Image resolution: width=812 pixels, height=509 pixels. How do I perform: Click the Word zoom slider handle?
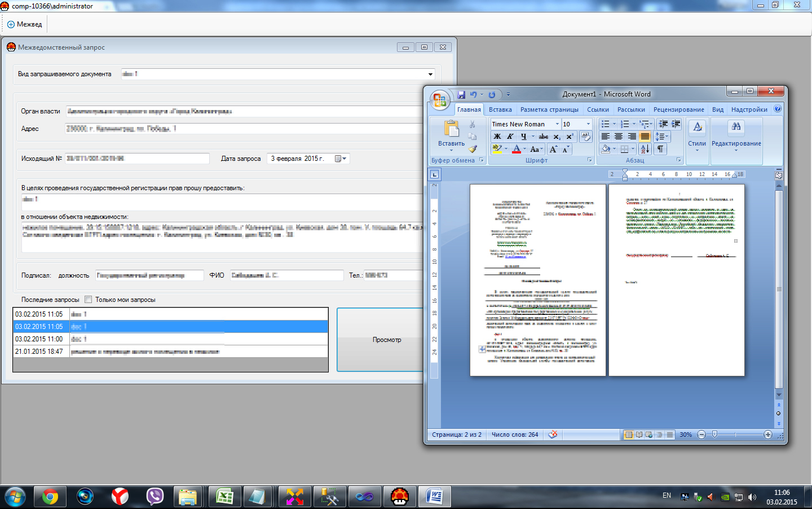[x=714, y=435]
